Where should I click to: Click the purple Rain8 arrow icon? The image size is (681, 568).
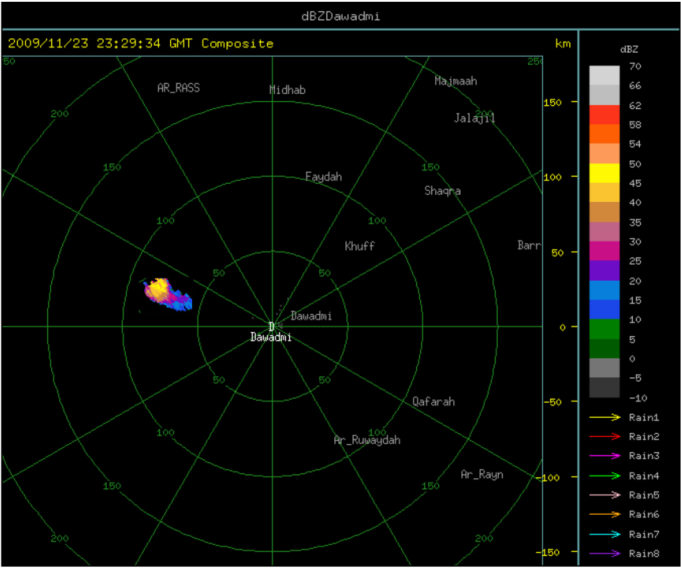click(605, 554)
